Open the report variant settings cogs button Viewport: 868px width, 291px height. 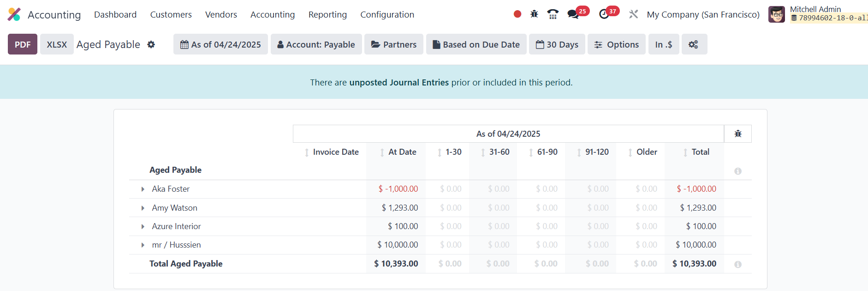(693, 45)
